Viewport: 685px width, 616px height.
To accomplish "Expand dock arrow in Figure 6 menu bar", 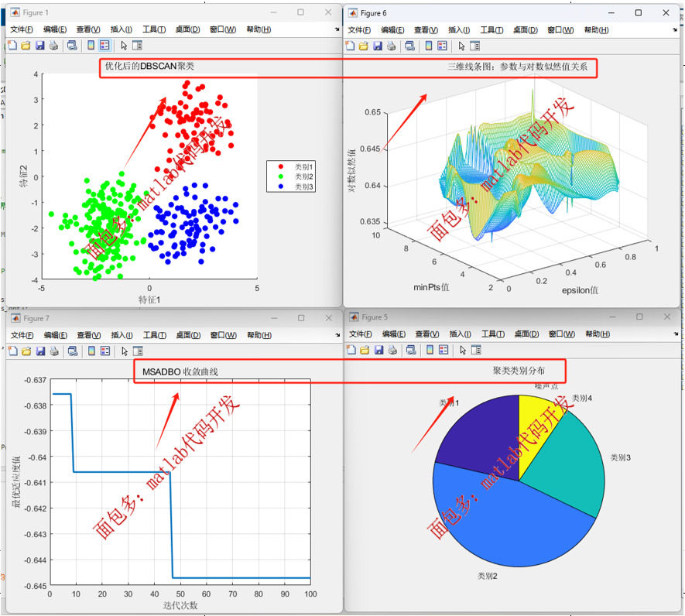I will (x=675, y=29).
